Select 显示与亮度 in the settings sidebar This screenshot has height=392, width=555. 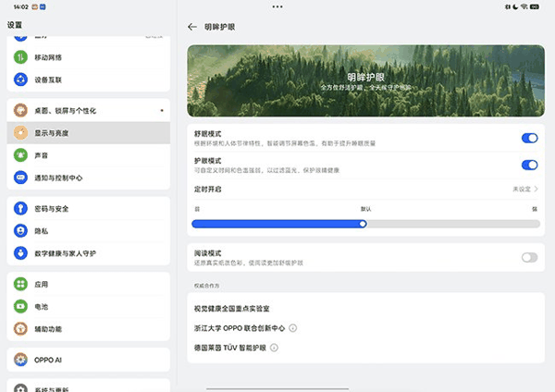coord(88,133)
